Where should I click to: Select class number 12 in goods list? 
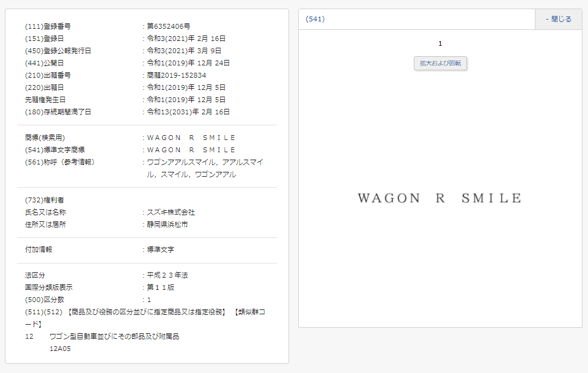(29, 336)
